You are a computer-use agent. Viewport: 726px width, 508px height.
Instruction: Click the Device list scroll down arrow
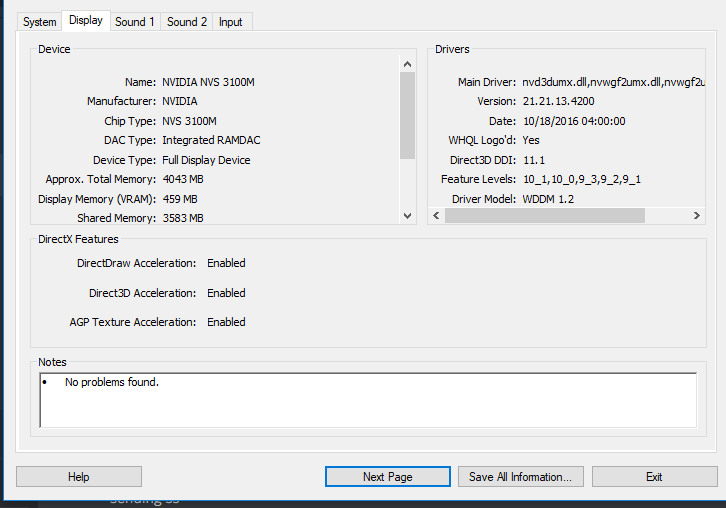coord(407,216)
